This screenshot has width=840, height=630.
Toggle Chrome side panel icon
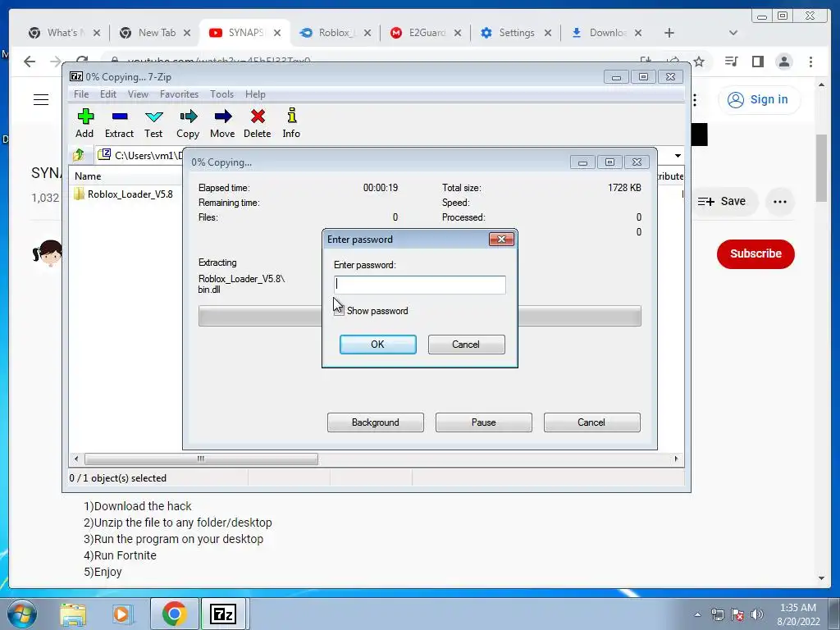click(757, 62)
